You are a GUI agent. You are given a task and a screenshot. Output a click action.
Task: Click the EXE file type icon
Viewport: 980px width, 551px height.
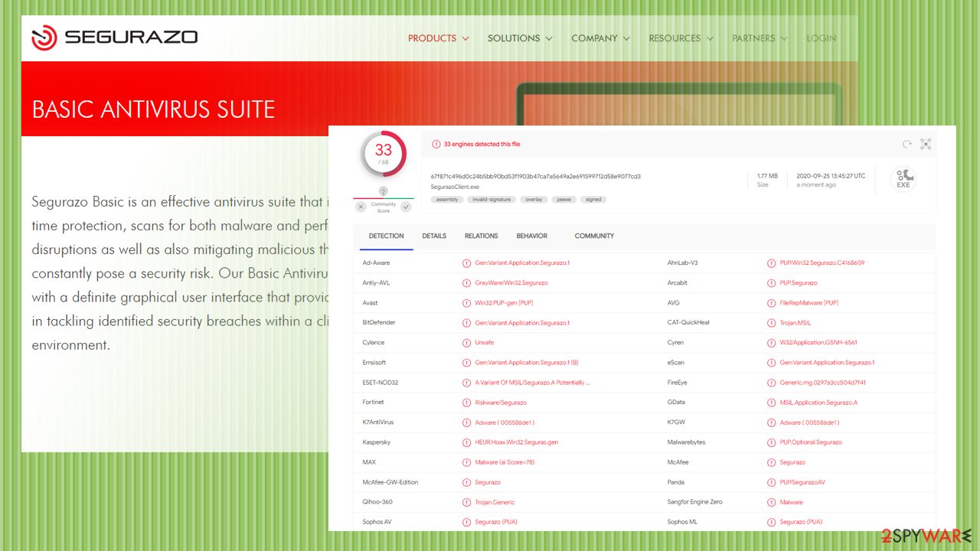(903, 178)
